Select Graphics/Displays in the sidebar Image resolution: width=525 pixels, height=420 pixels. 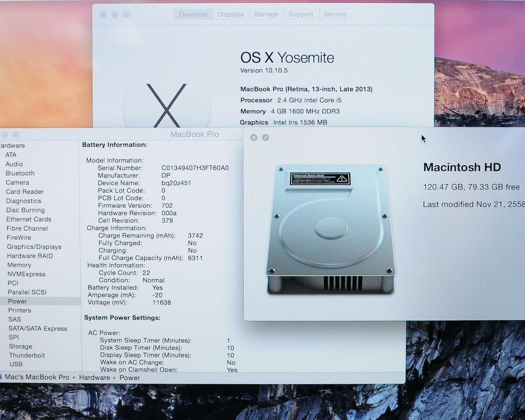click(34, 247)
